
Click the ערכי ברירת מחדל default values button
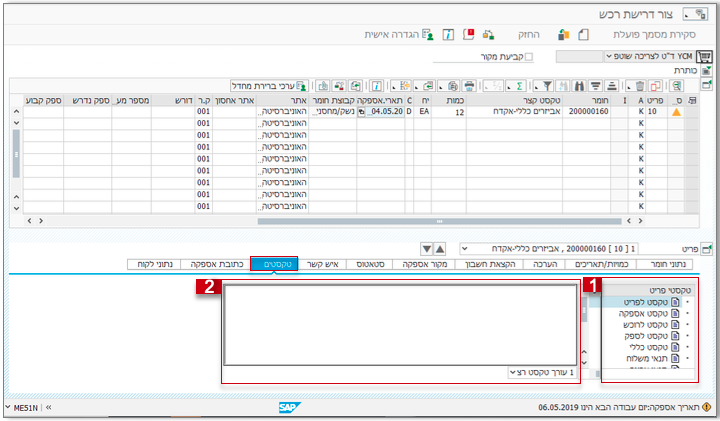click(269, 86)
